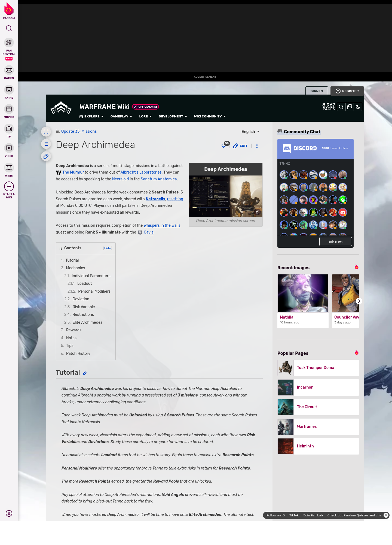Open the Games controller icon
Image resolution: width=392 pixels, height=545 pixels.
pyautogui.click(x=9, y=70)
